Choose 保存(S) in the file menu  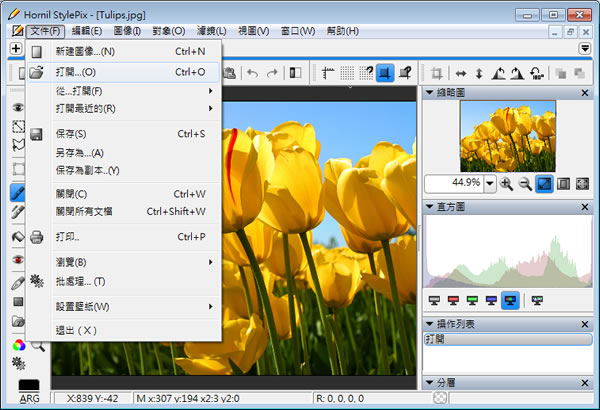coord(124,134)
